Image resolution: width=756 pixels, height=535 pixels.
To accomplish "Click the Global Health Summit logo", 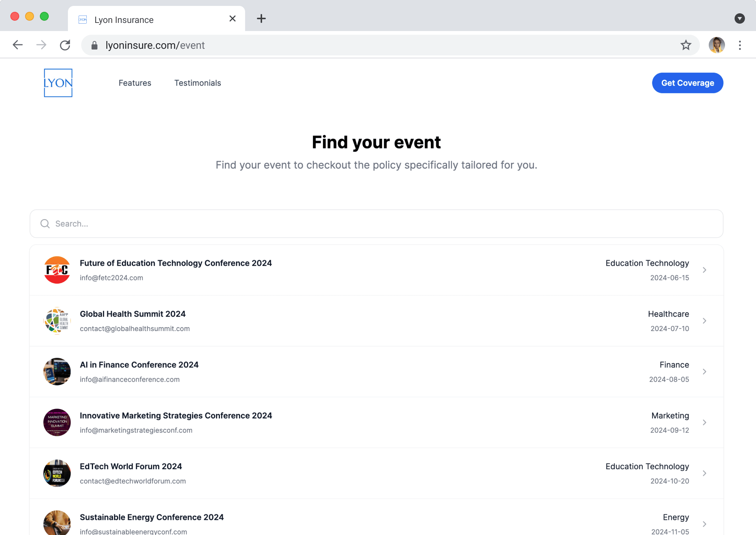I will coord(57,321).
